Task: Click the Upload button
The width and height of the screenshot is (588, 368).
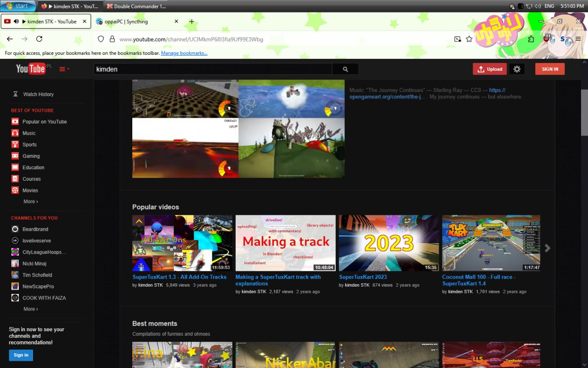Action: (490, 69)
